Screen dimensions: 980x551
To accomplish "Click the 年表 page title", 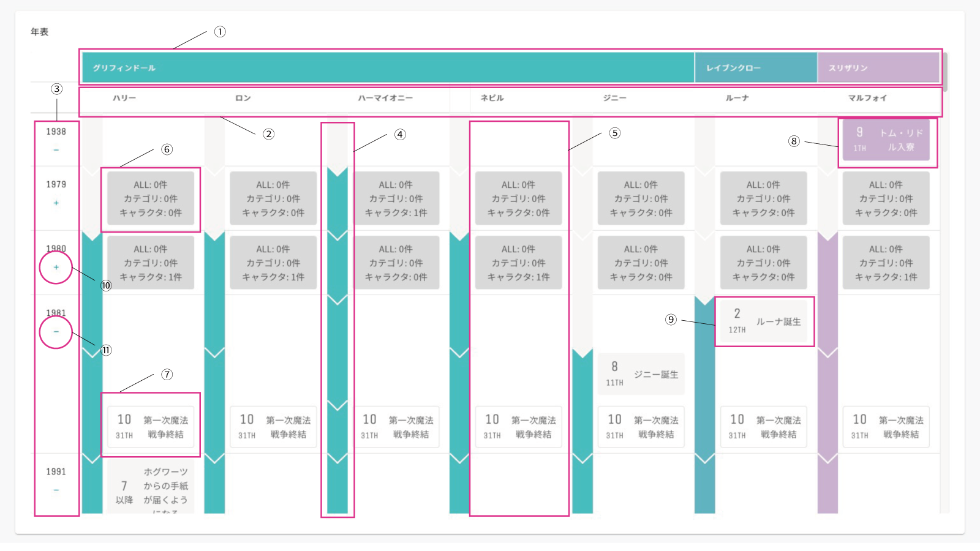I will point(40,32).
